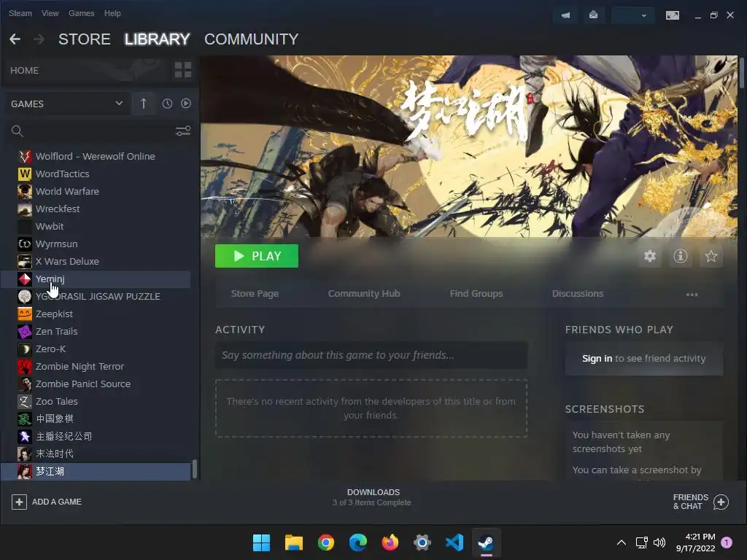This screenshot has height=560, width=747.
Task: Filter ready-to-play games icon
Action: coord(186,104)
